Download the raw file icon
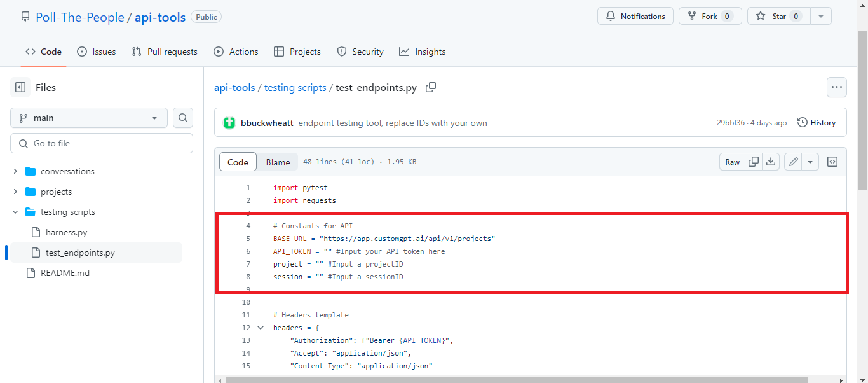The width and height of the screenshot is (868, 383). tap(771, 162)
